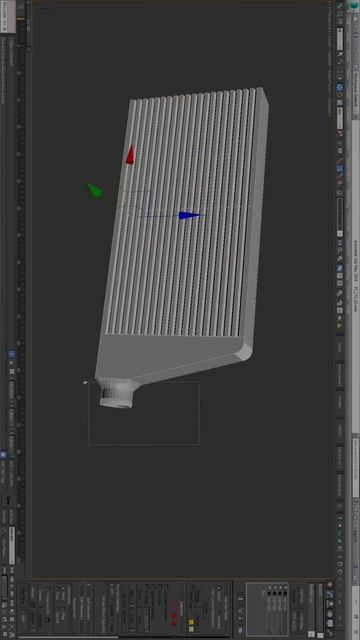Select the Zoom viewport navigation icon
The image size is (360, 640).
pyautogui.click(x=12, y=611)
